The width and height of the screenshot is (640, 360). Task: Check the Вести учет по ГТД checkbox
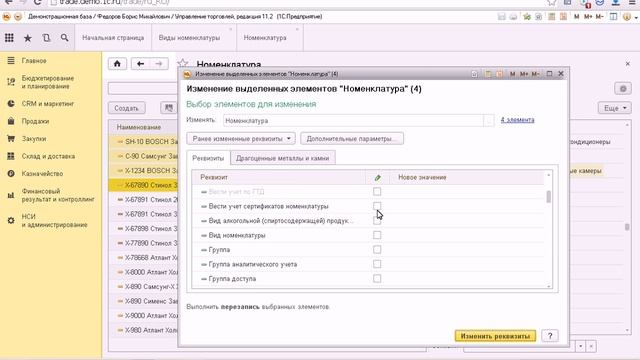point(377,191)
